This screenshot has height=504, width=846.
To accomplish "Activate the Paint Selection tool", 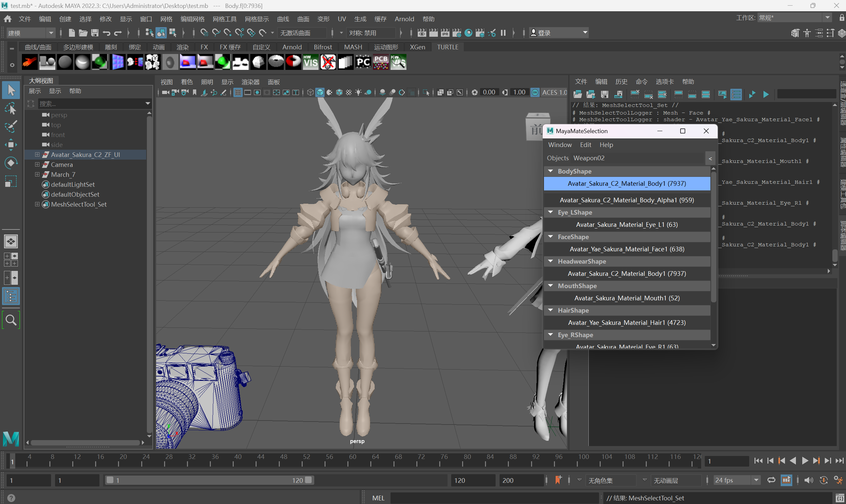I will click(x=11, y=127).
